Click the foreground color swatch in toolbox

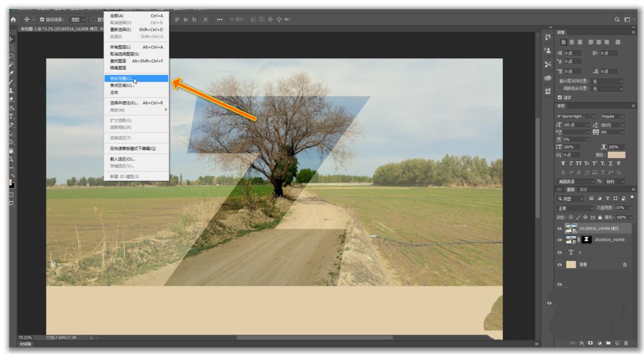pos(10,182)
